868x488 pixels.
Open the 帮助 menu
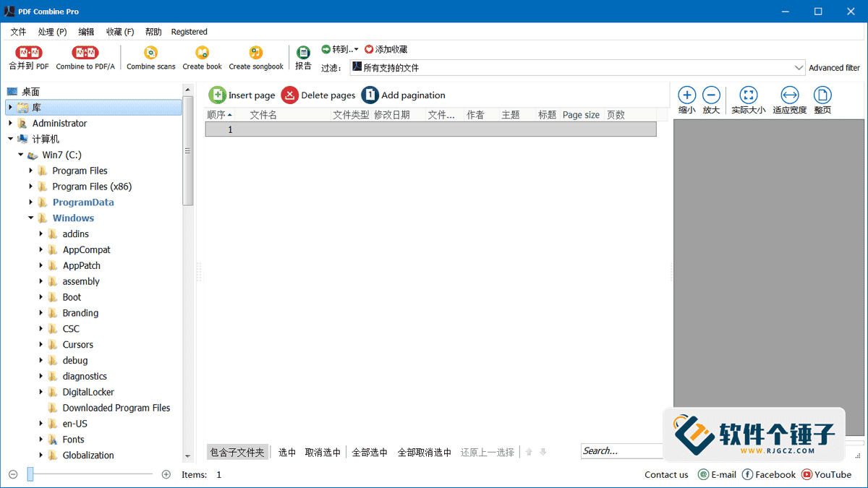click(153, 31)
